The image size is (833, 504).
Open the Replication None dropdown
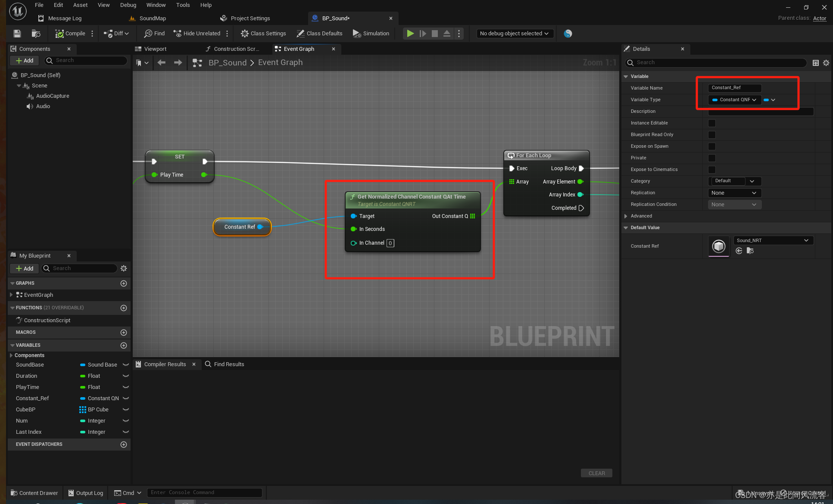click(x=734, y=193)
